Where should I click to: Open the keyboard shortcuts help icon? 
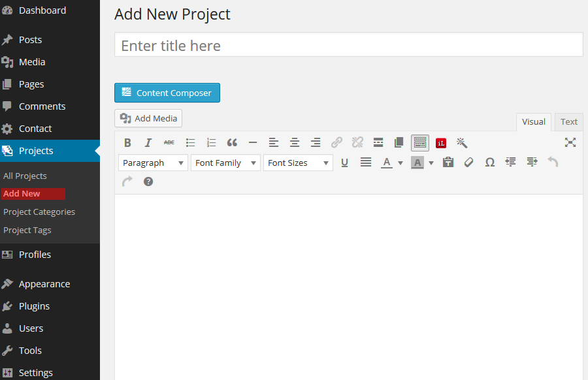coord(148,182)
